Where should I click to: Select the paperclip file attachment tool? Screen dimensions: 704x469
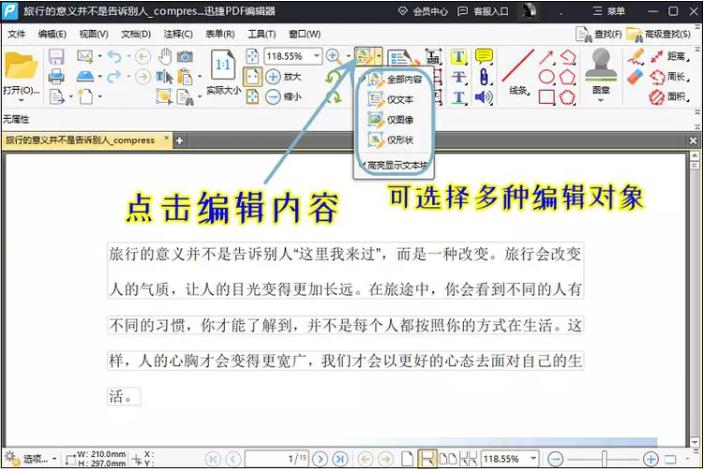tap(484, 77)
